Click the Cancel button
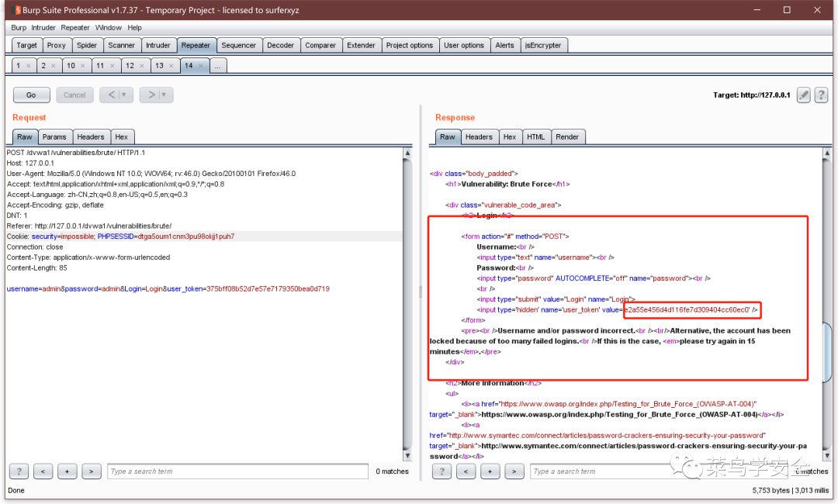The width and height of the screenshot is (838, 504). pos(74,95)
